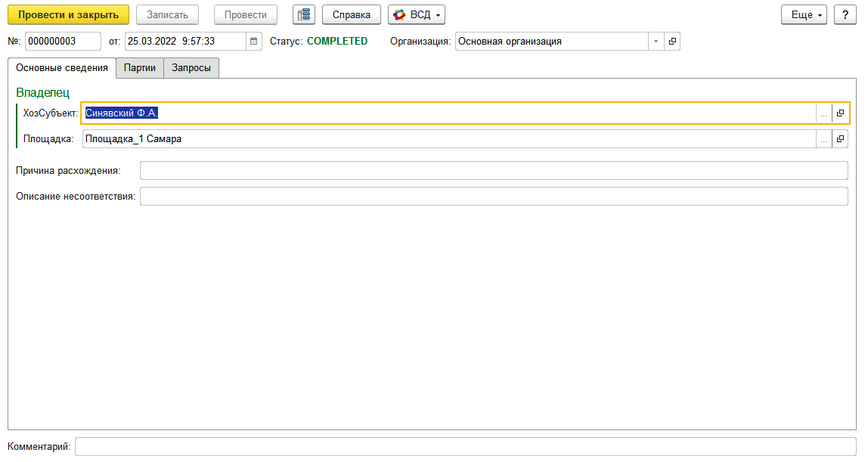Click the Провести и закрыть button
The image size is (868, 462).
point(68,15)
